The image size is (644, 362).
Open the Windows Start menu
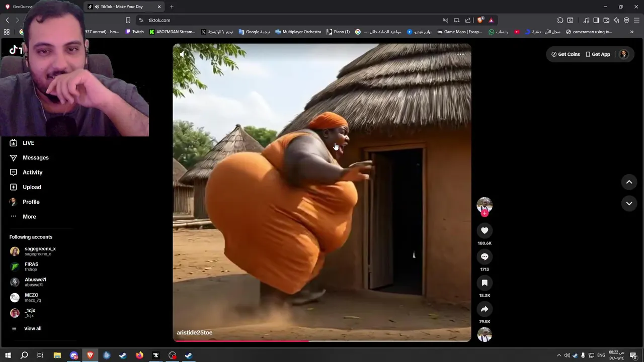click(x=8, y=355)
